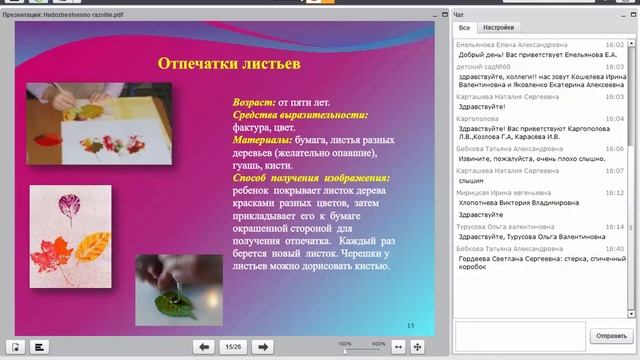Click sender name Мирицкая Ирина Евгеньевна
Screen dimensions: 640x360
pos(503,192)
